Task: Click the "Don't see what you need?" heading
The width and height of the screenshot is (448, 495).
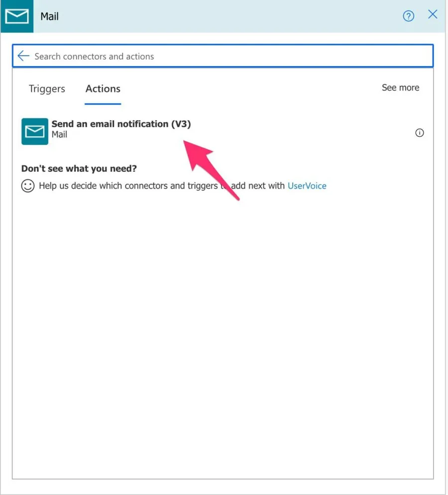Action: click(x=79, y=169)
